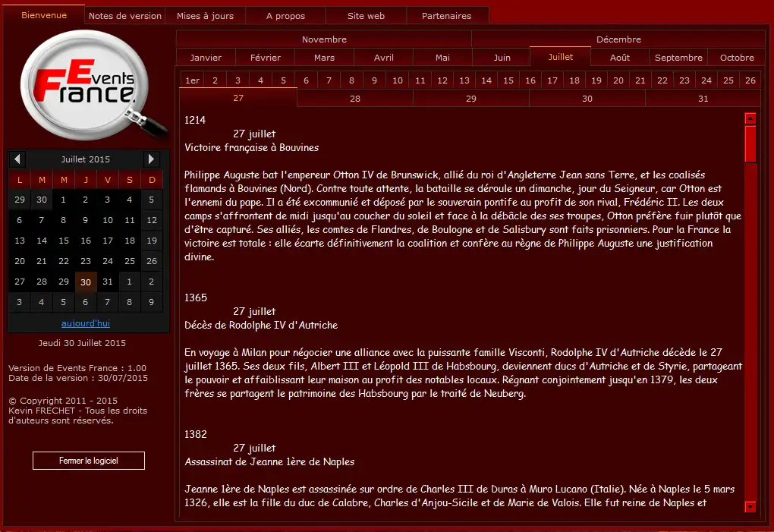Screen dimensions: 774x532
Task: Select day tab 29
Action: click(471, 98)
